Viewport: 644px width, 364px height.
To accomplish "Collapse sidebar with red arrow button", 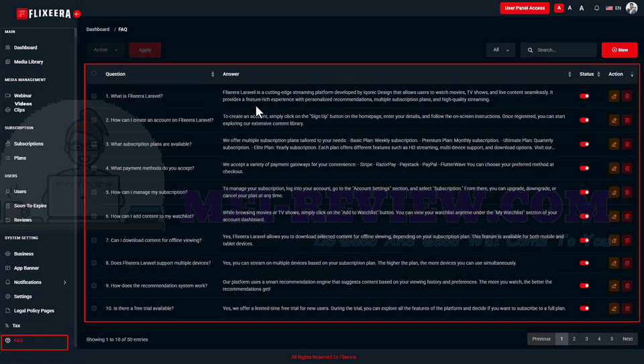I will (x=76, y=13).
